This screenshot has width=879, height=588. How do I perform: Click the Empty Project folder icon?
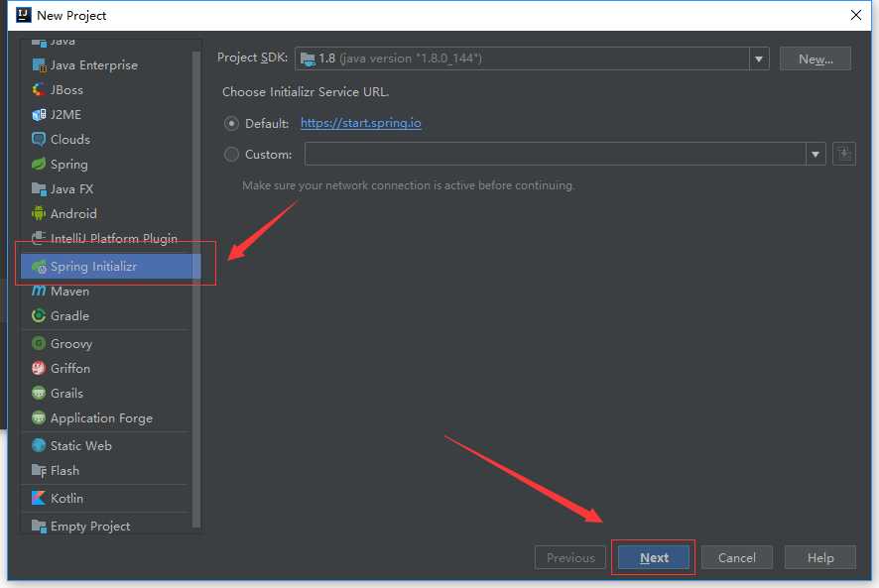39,526
